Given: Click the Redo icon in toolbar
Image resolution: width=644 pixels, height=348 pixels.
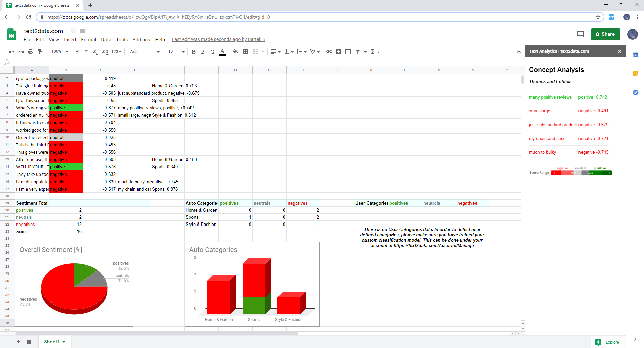Looking at the screenshot, I should click(x=21, y=52).
